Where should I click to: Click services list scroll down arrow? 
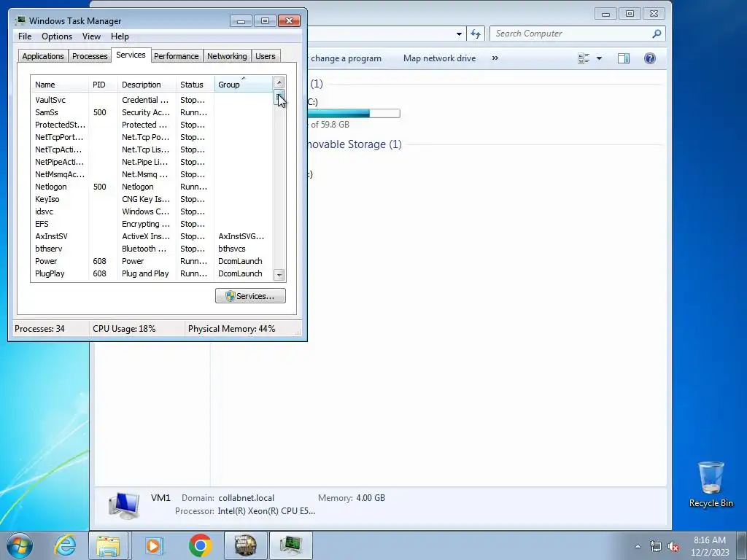tap(279, 275)
